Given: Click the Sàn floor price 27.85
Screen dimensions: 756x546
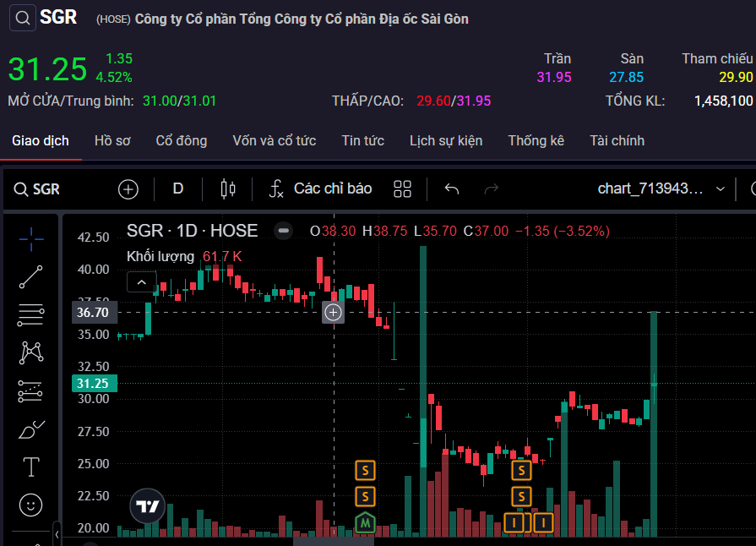Looking at the screenshot, I should pyautogui.click(x=626, y=77).
